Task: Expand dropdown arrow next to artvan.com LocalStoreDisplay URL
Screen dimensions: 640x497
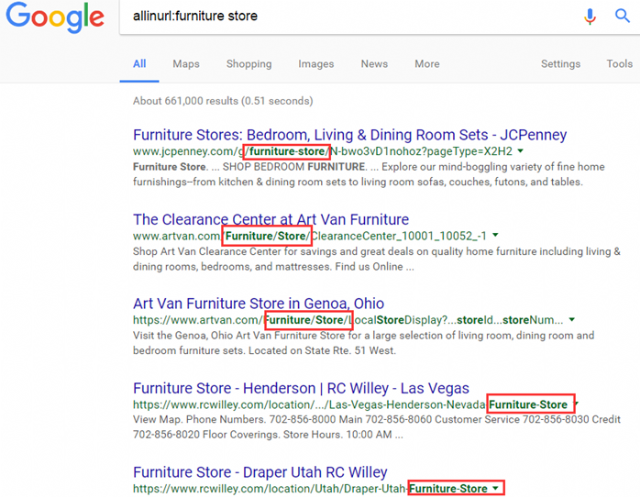Action: (x=572, y=320)
